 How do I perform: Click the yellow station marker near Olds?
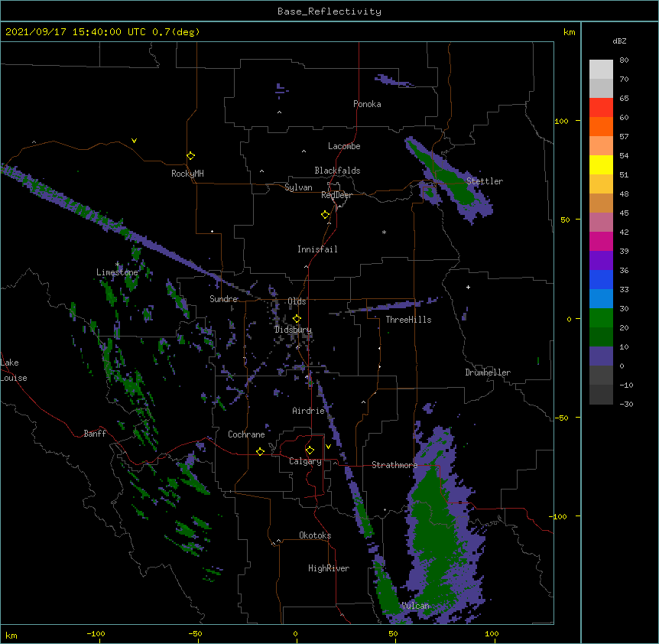point(297,319)
